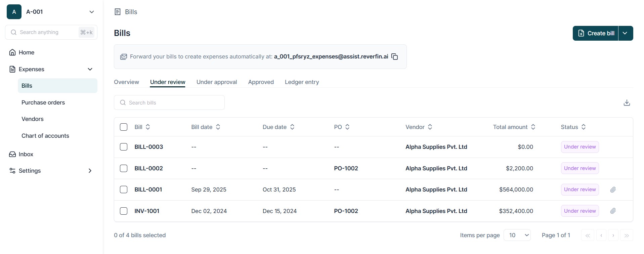Viewport: 644px width, 254px height.
Task: Switch to the Under approval tab
Action: 217,82
